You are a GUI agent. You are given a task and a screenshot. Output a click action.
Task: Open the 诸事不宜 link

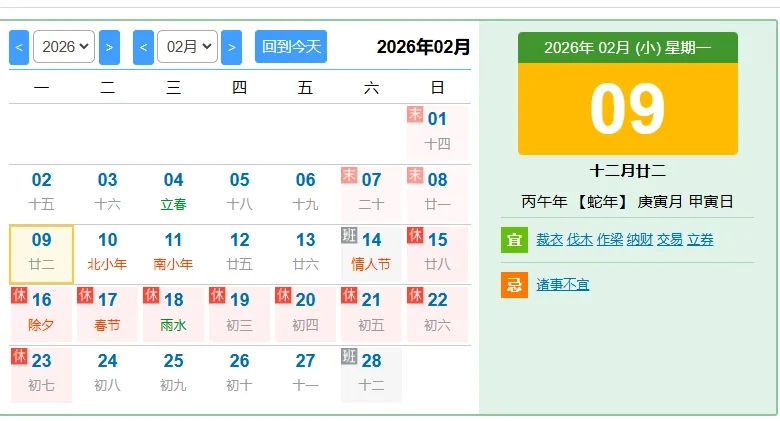pos(563,285)
